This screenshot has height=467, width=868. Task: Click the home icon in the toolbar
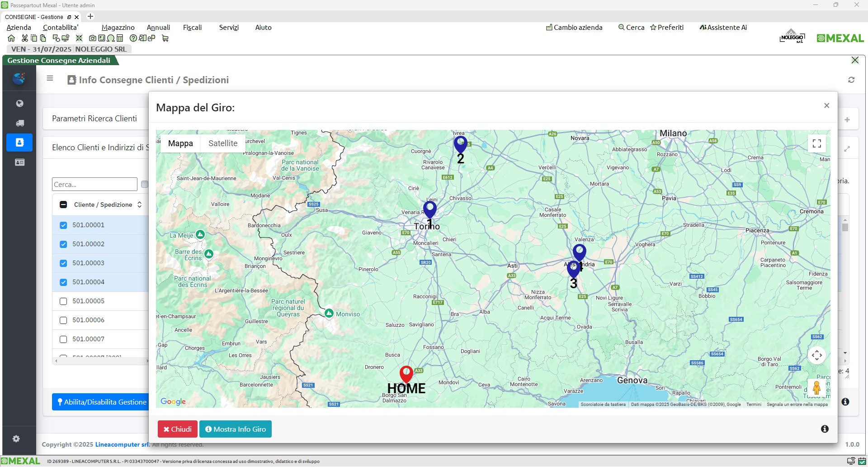pos(11,38)
